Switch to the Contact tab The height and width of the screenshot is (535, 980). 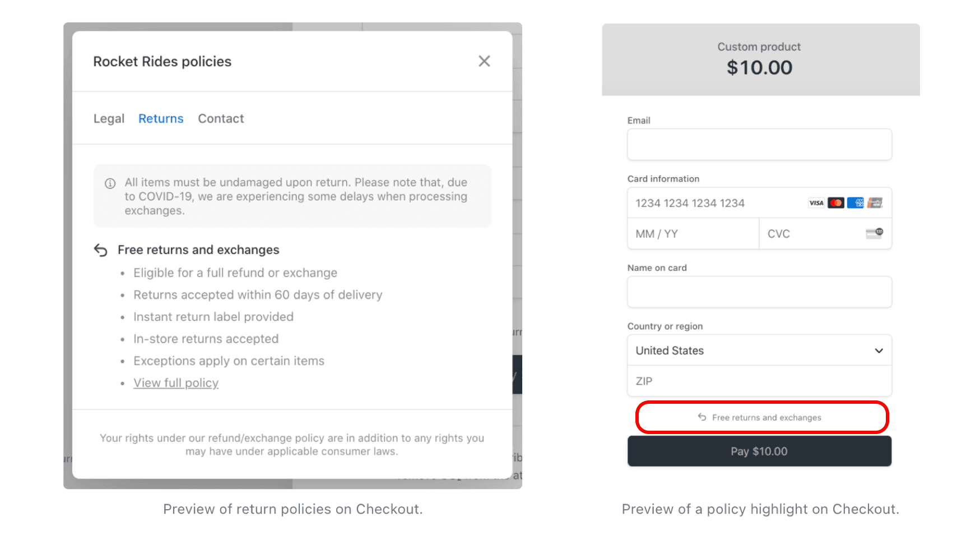point(220,118)
